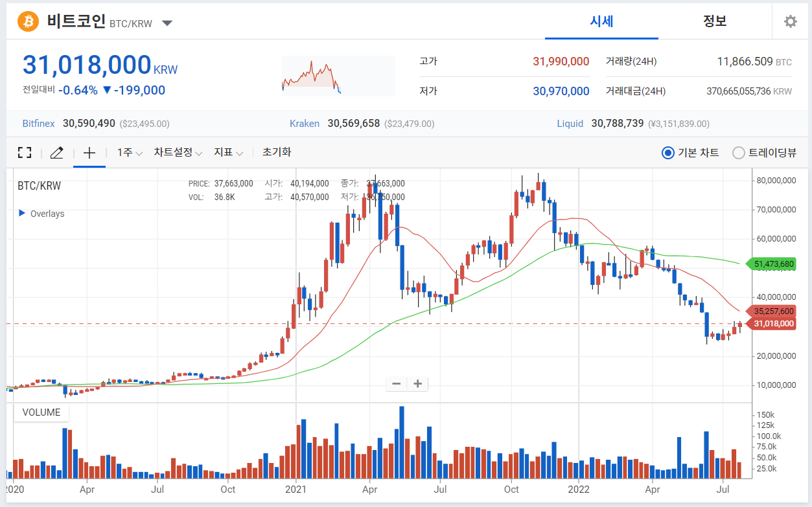Open the 차트설정 dropdown
The height and width of the screenshot is (507, 812).
tap(178, 153)
